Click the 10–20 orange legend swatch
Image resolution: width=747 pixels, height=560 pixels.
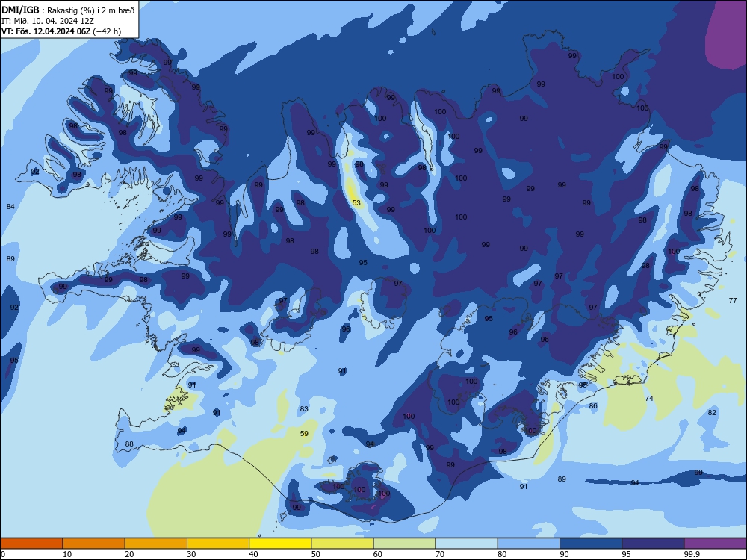[x=94, y=544]
